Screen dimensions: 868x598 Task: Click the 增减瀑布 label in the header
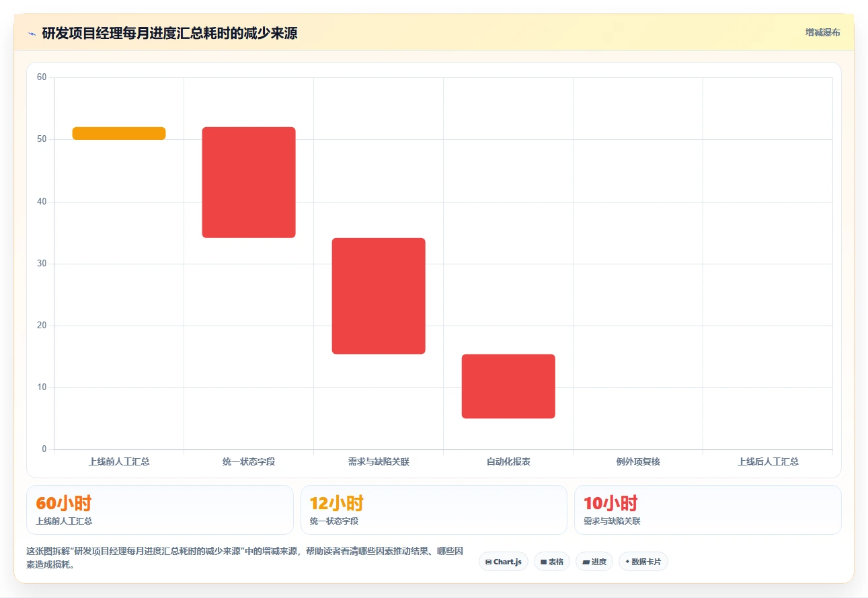tap(822, 32)
